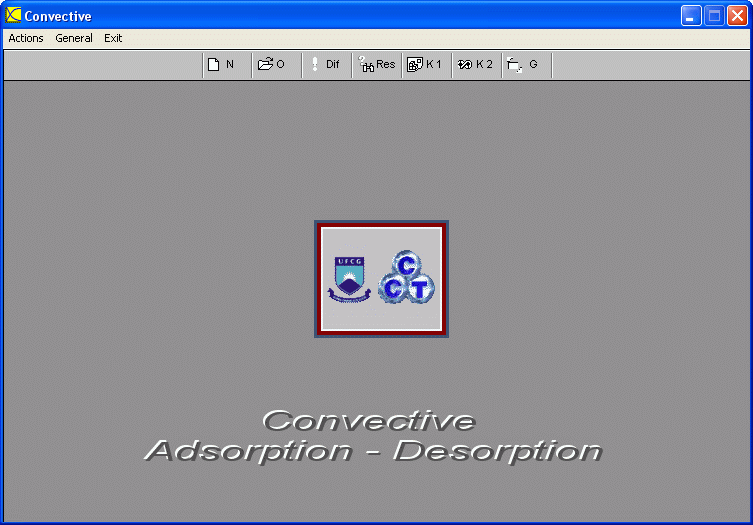Screen dimensions: 753x525
Task: Open the General menu
Action: 73,38
